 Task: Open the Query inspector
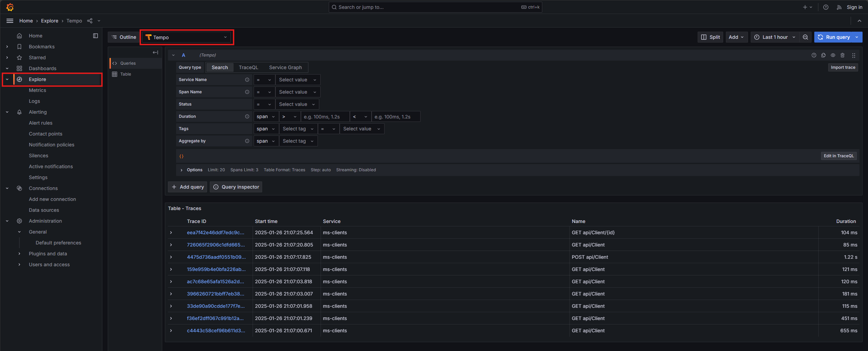click(x=236, y=187)
